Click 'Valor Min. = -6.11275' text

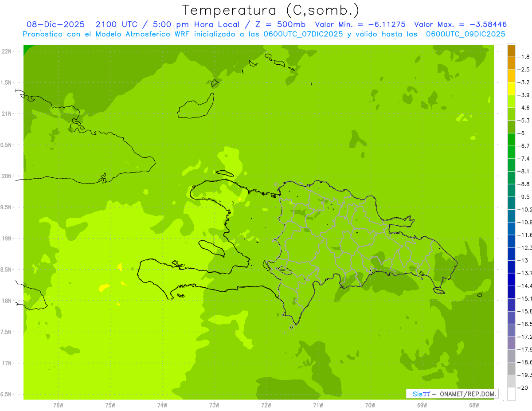click(x=360, y=24)
